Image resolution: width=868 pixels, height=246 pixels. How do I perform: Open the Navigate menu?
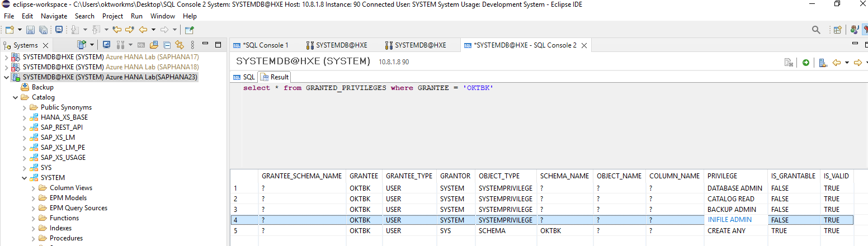[54, 16]
